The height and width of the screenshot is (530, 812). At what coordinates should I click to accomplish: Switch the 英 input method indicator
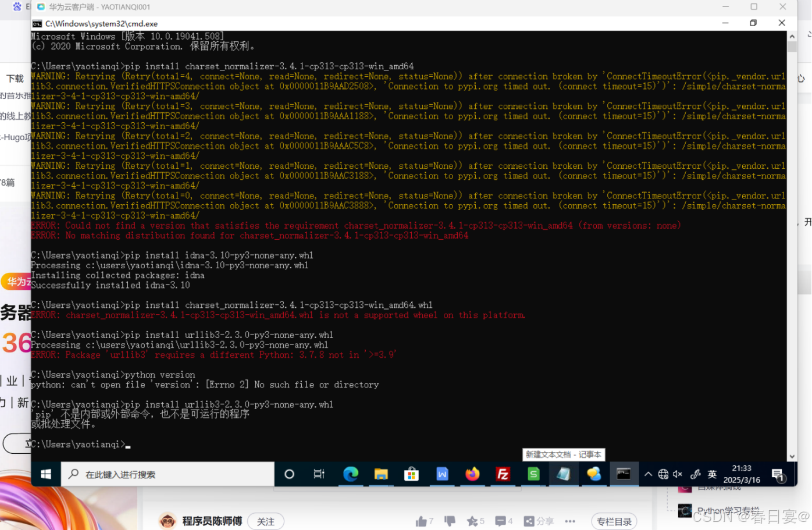click(x=712, y=474)
